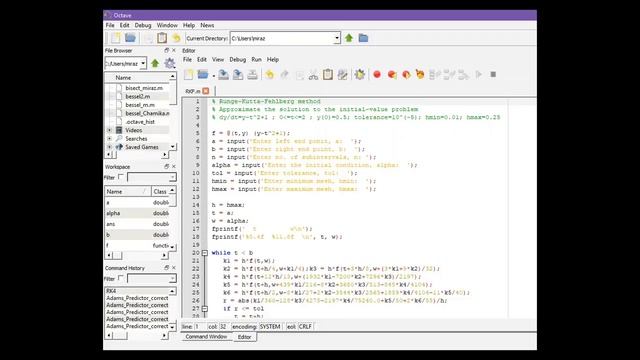Open News menu in main menu bar
The image size is (640, 360).
(x=207, y=25)
